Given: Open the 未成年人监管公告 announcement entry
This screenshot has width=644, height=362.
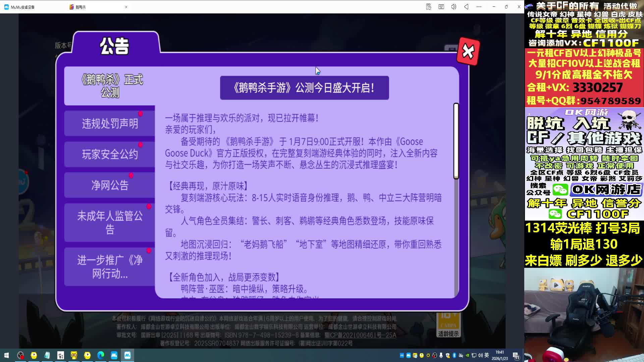Looking at the screenshot, I should (x=110, y=223).
